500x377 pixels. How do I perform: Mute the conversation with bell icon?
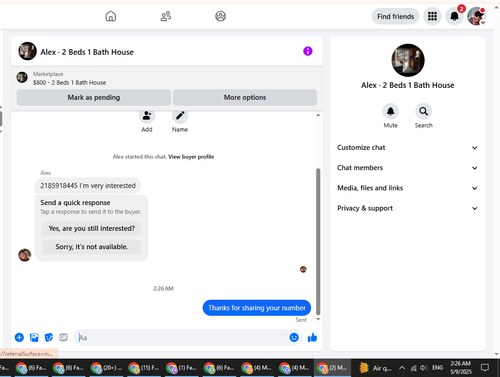click(390, 111)
